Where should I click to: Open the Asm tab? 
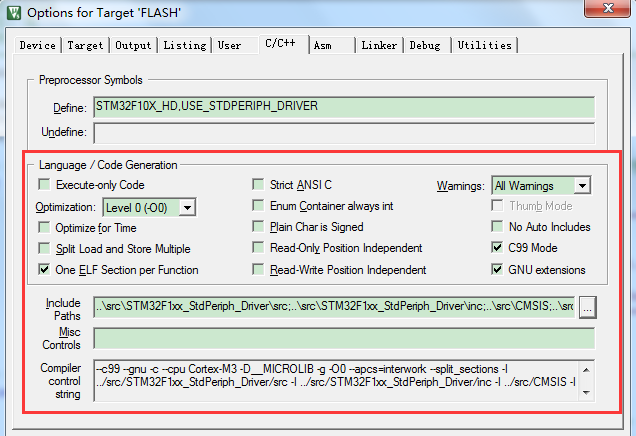(332, 45)
